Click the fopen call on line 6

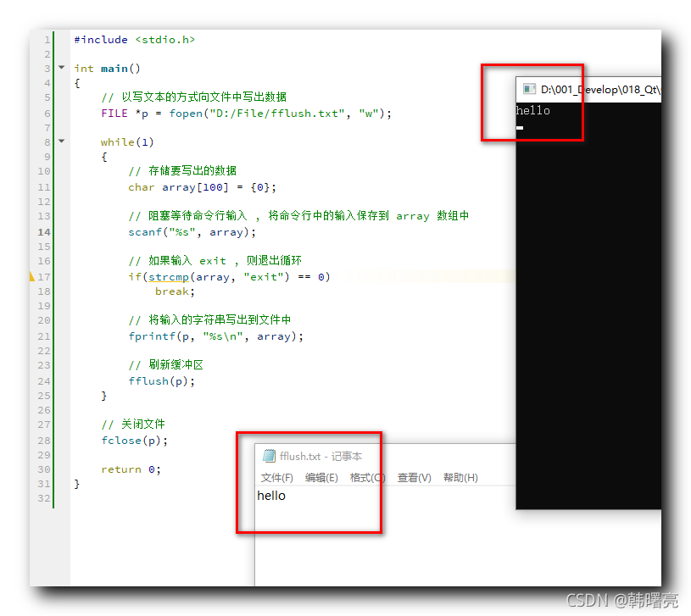[280, 114]
